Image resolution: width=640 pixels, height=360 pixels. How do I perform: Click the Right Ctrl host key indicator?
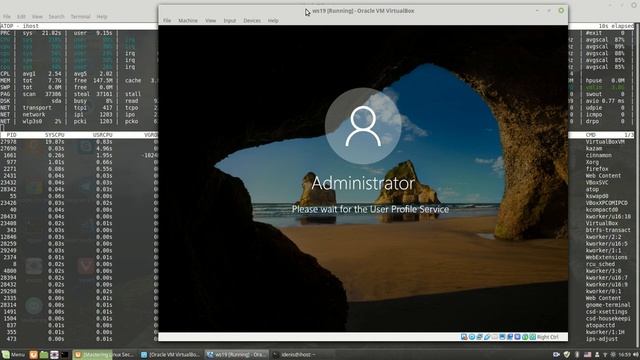(548, 337)
